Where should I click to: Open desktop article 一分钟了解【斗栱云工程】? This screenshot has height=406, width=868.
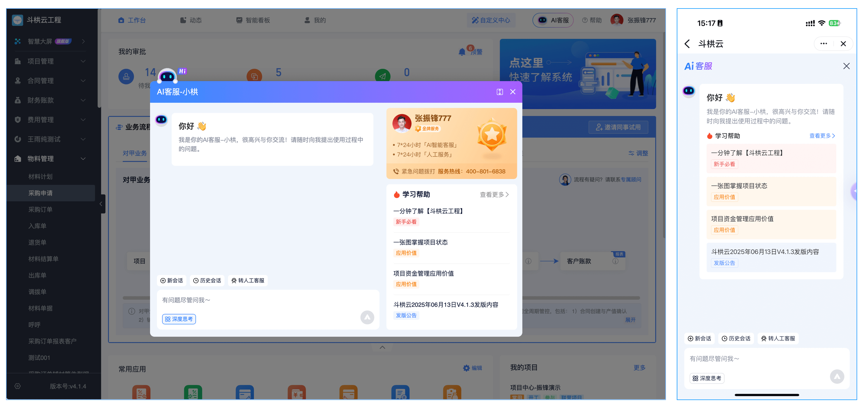(x=451, y=217)
